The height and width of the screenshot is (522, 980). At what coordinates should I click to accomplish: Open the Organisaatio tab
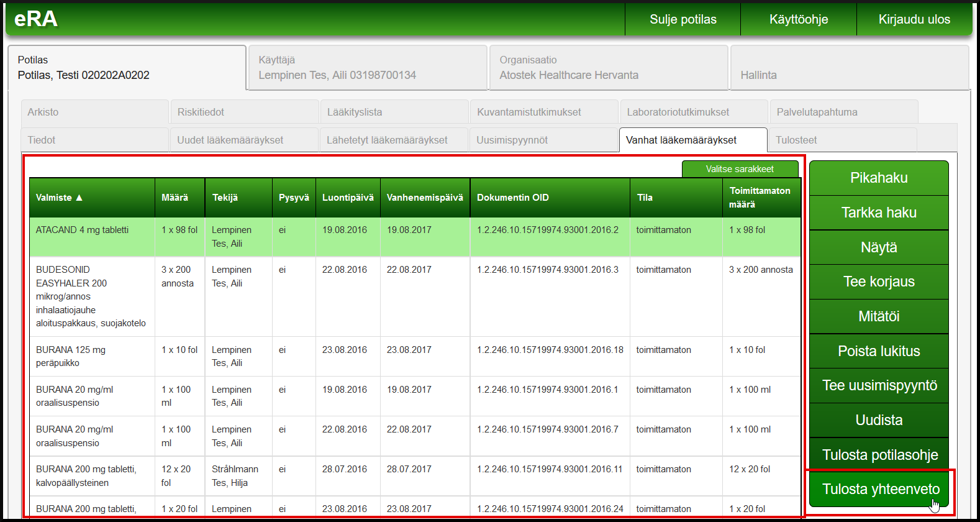pos(609,68)
